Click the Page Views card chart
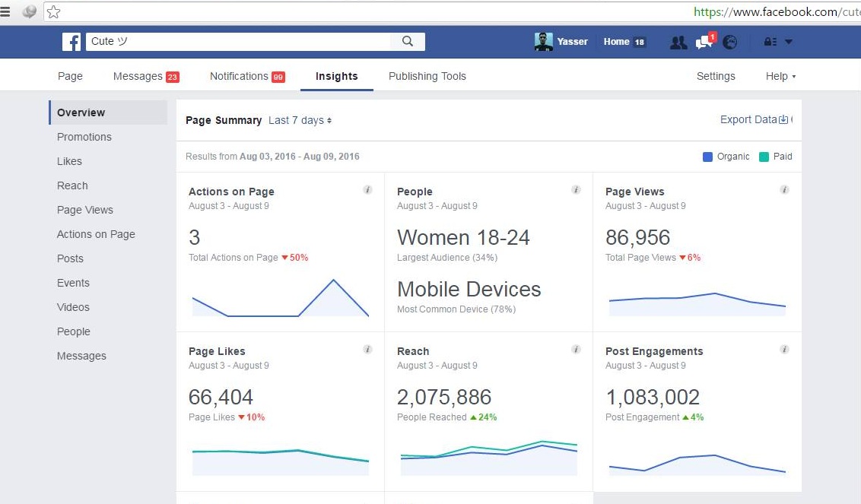 click(x=697, y=304)
